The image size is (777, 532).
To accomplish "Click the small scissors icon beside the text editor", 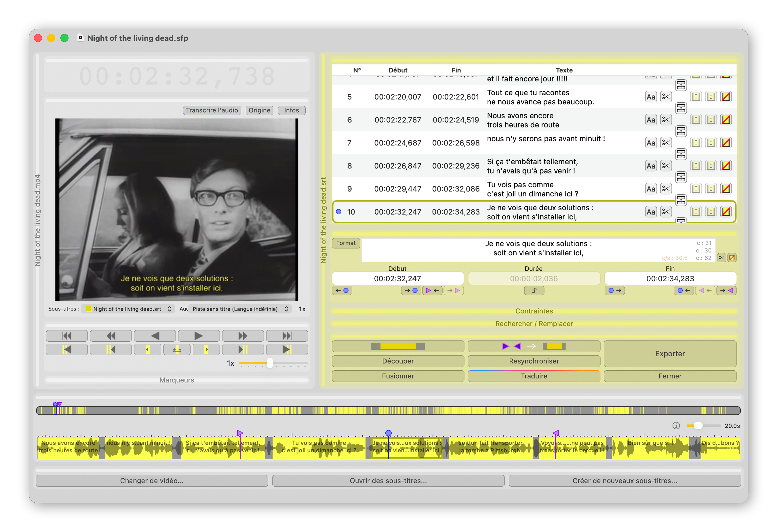I will click(721, 258).
